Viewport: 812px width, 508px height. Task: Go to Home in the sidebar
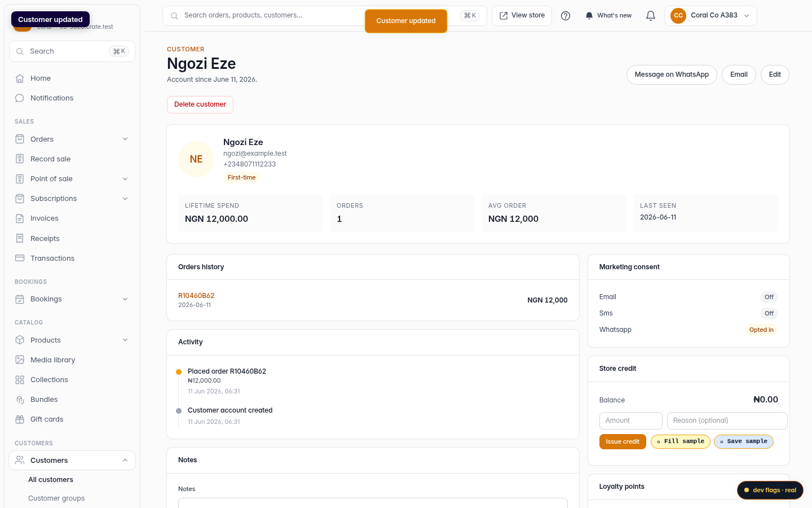click(72, 78)
